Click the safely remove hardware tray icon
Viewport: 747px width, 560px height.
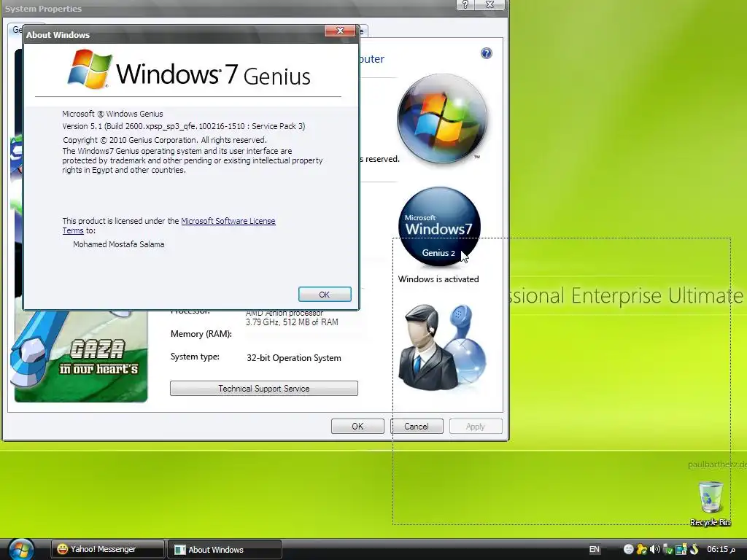(x=668, y=549)
